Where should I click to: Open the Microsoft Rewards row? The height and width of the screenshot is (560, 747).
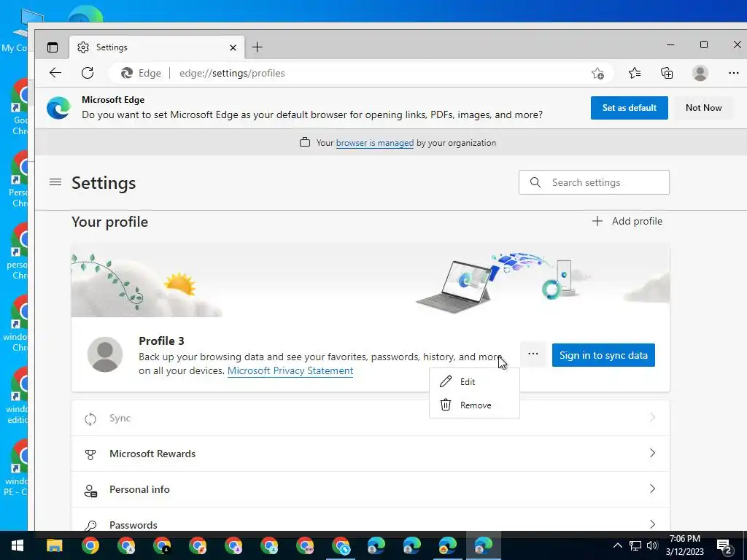tap(370, 454)
